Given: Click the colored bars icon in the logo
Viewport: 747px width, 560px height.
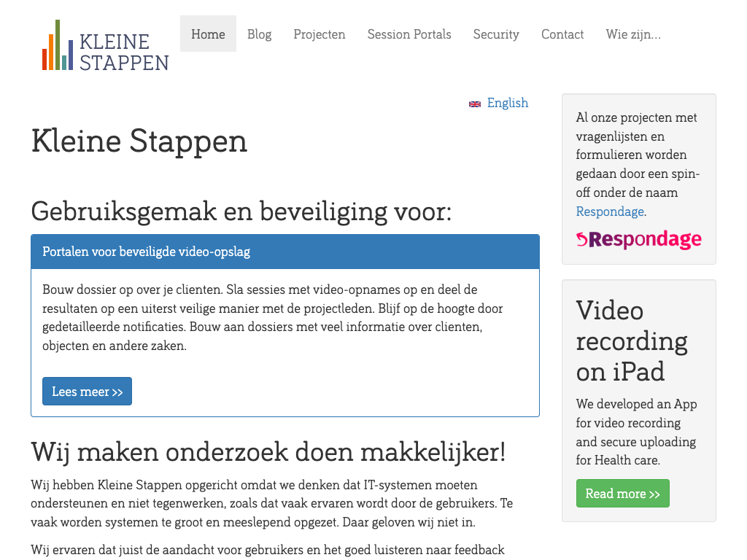Looking at the screenshot, I should [x=58, y=47].
